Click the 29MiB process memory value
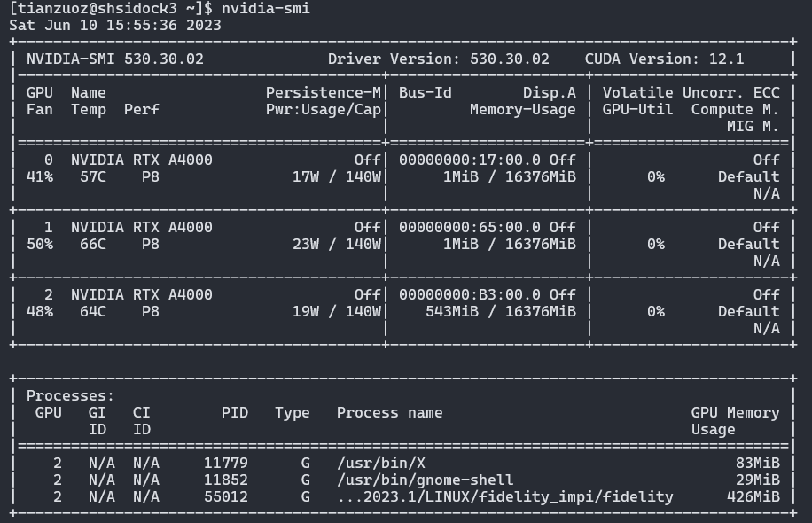The width and height of the screenshot is (812, 523). [758, 480]
